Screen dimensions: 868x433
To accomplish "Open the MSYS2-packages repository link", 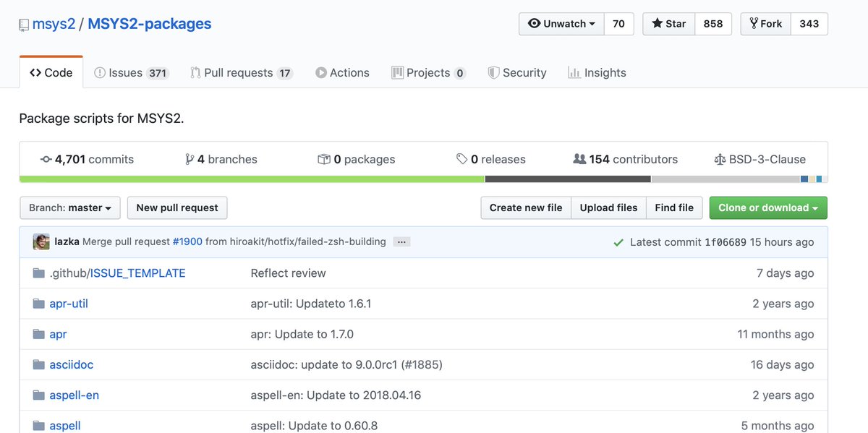I will tap(150, 24).
